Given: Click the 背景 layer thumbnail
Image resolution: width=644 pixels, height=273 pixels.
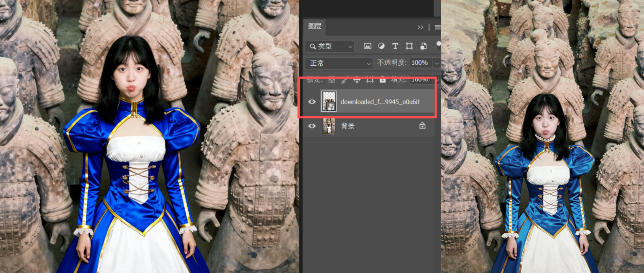Looking at the screenshot, I should 329,126.
